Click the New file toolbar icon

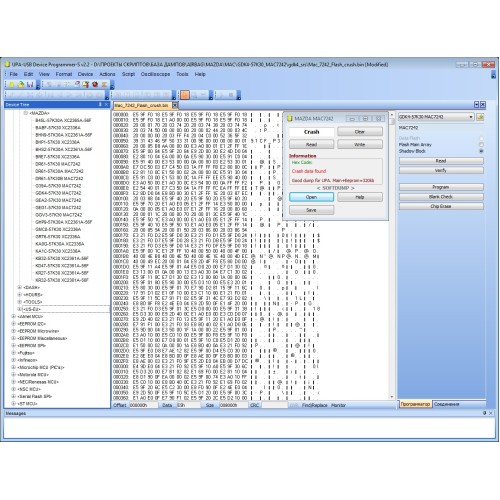[12, 84]
